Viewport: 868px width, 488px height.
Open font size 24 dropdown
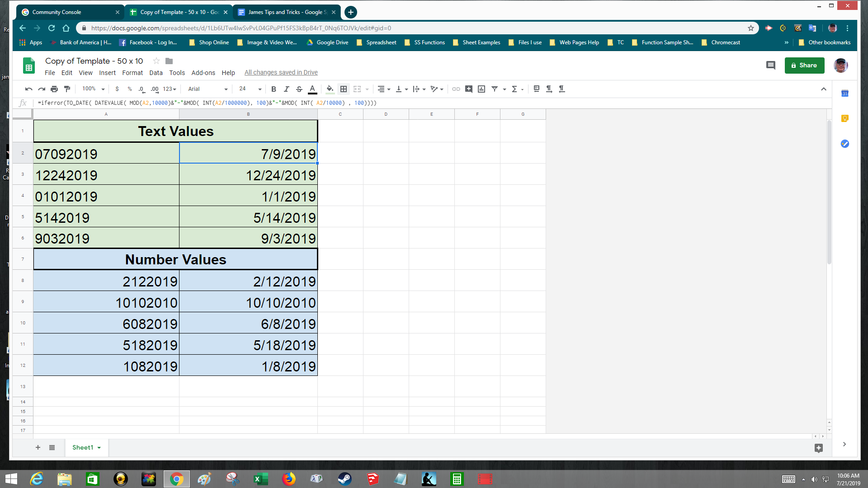pos(250,89)
